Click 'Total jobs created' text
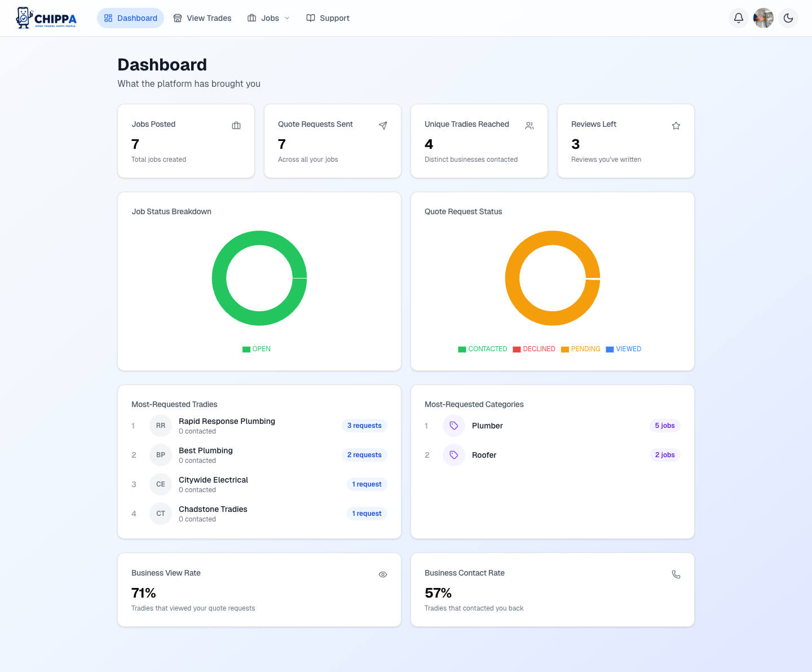This screenshot has height=672, width=812. 158,160
